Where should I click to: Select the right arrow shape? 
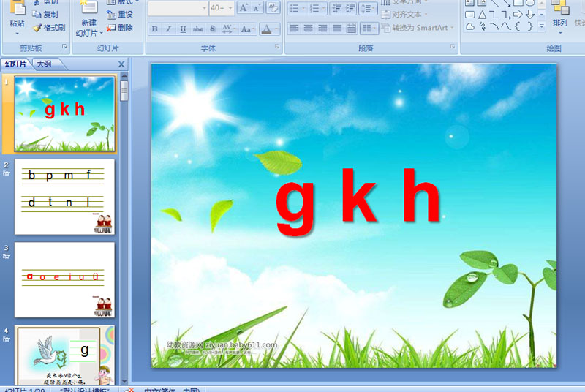518,15
